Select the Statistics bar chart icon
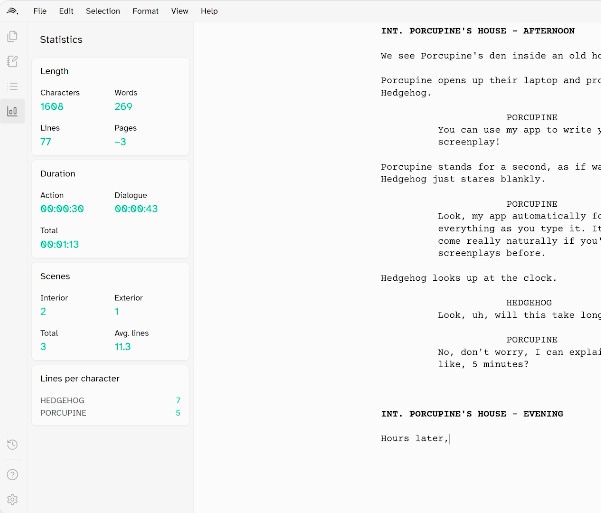Image resolution: width=601 pixels, height=513 pixels. pyautogui.click(x=12, y=111)
